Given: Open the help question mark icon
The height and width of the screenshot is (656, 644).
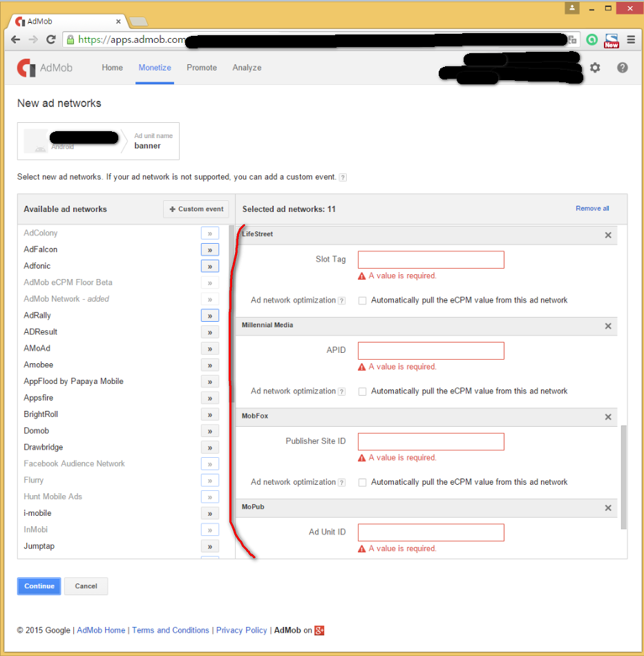Looking at the screenshot, I should pyautogui.click(x=622, y=68).
